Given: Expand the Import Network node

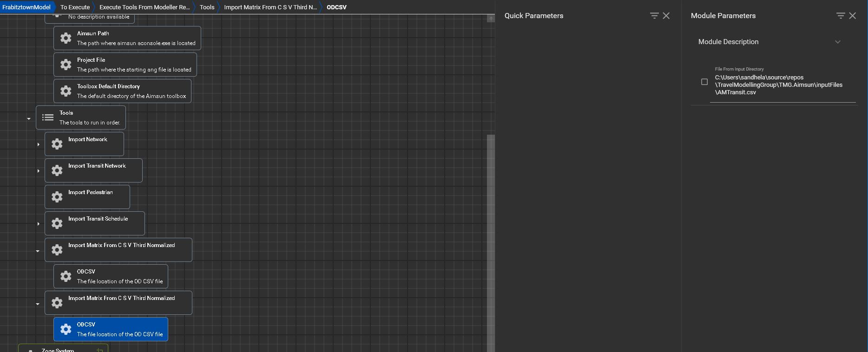Looking at the screenshot, I should click(x=38, y=144).
